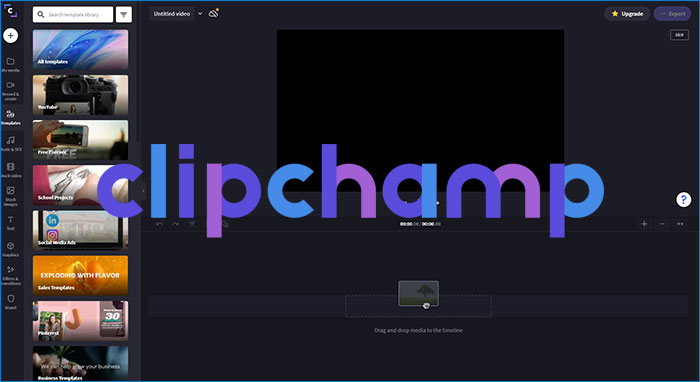700x382 pixels.
Task: Open the Sales Templates thumbnail
Action: pos(80,275)
